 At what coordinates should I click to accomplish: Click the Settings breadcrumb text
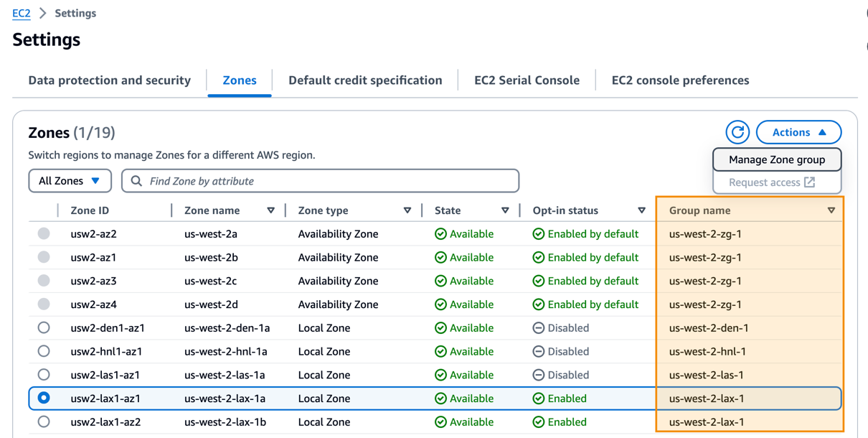75,13
